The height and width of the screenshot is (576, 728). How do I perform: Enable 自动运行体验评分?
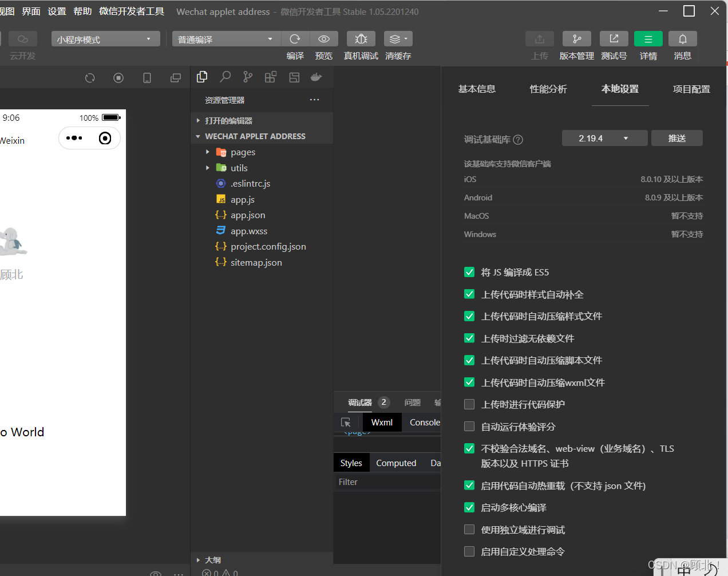click(469, 426)
